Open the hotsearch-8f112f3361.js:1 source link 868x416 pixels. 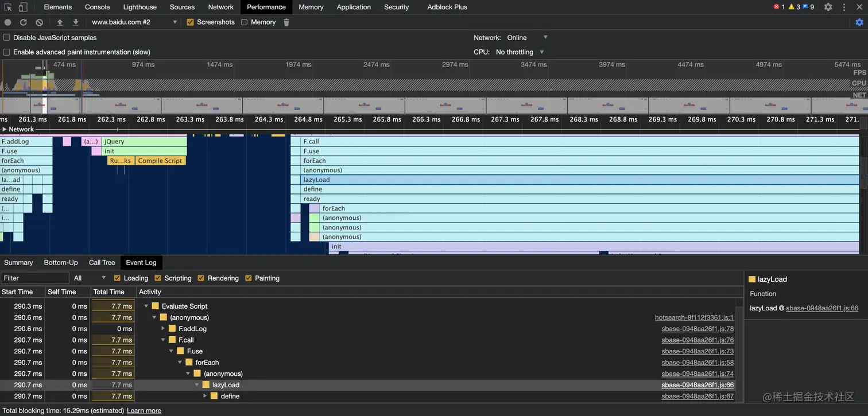coord(694,318)
